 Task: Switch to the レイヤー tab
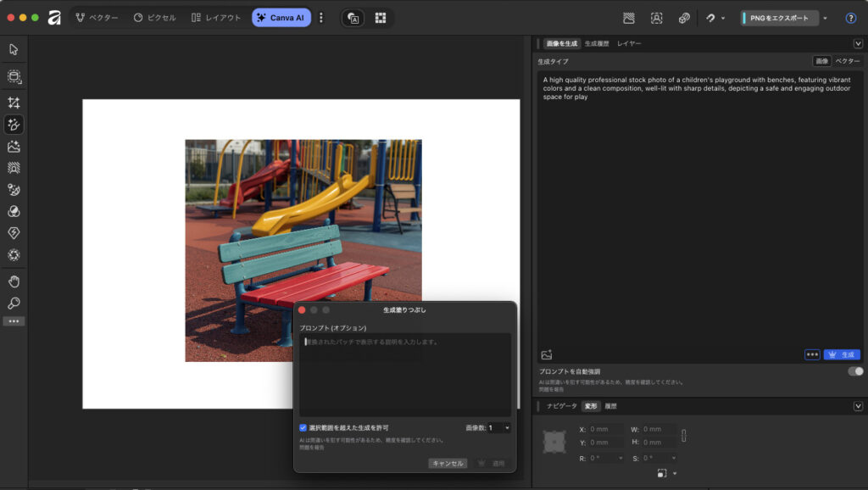629,43
